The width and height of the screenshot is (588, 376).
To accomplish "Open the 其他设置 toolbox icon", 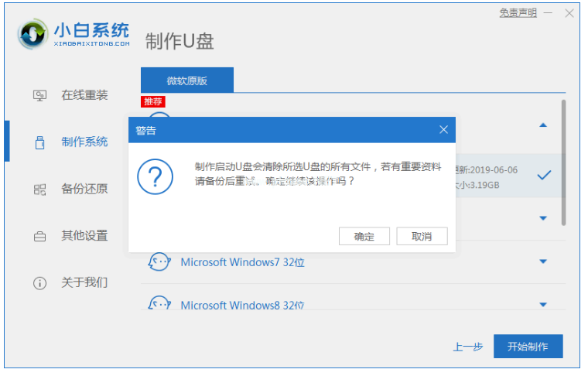I will coord(39,237).
